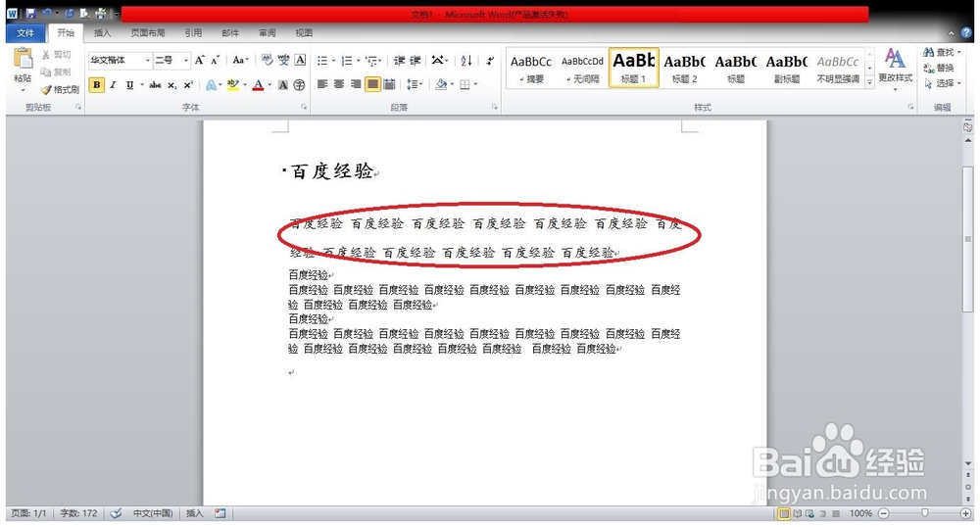The width and height of the screenshot is (980, 527).
Task: Open the Select (选择) dropdown
Action: [941, 83]
